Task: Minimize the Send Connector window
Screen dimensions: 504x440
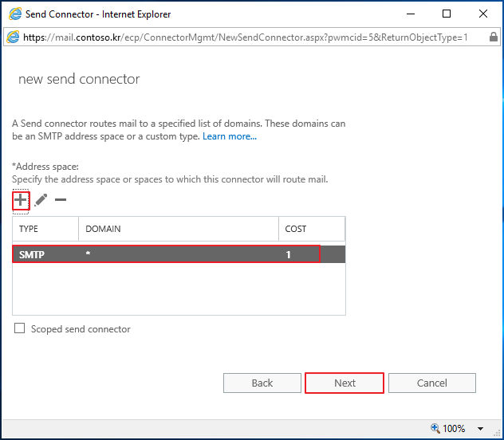Action: (411, 14)
